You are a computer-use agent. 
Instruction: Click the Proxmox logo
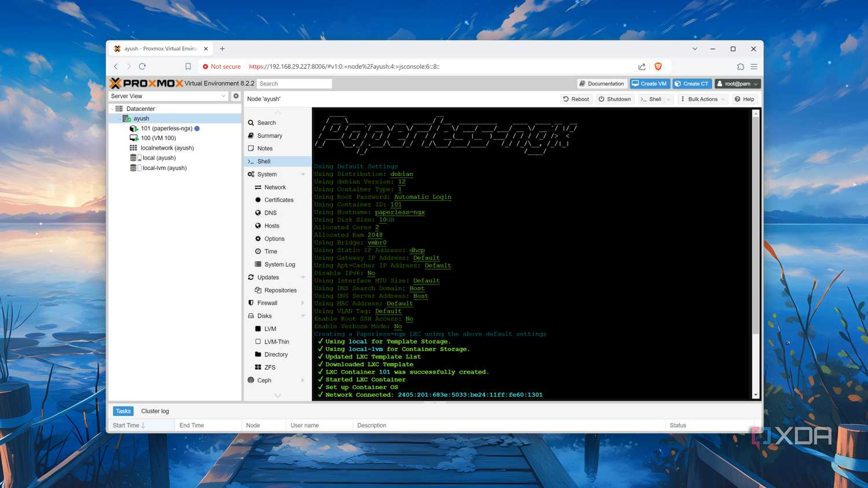tap(146, 83)
